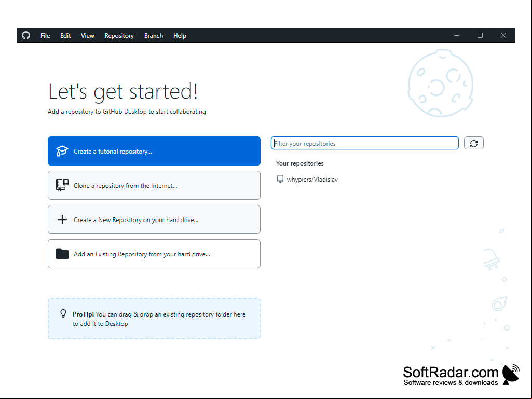Click the GitHub octocat logo icon
This screenshot has width=532, height=399.
click(x=26, y=35)
